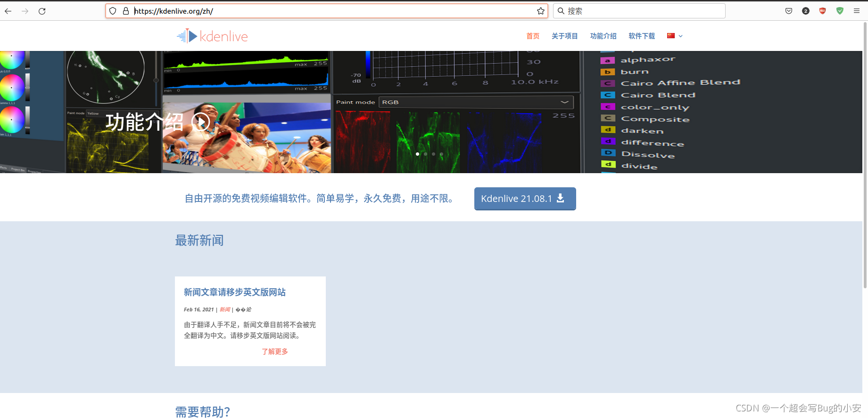The height and width of the screenshot is (418, 868).
Task: Open the shield tracking protection icon
Action: pyautogui.click(x=113, y=11)
